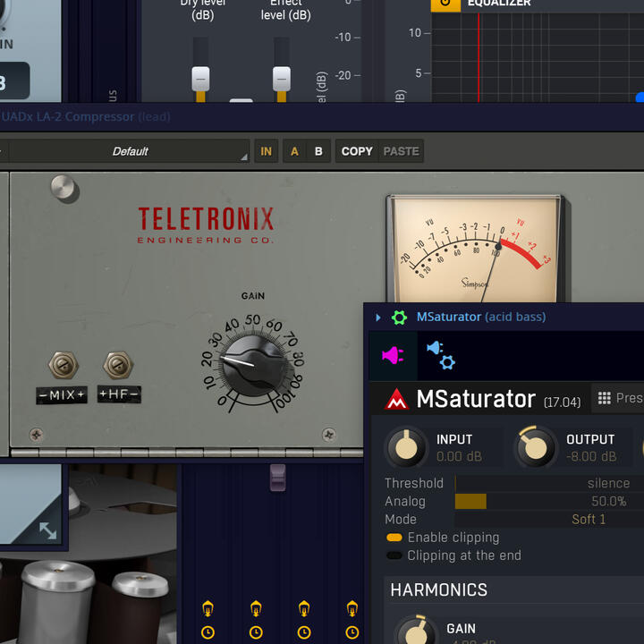Image resolution: width=644 pixels, height=644 pixels.
Task: Click the resize arrows icon on thumbnail
Action: tap(47, 530)
